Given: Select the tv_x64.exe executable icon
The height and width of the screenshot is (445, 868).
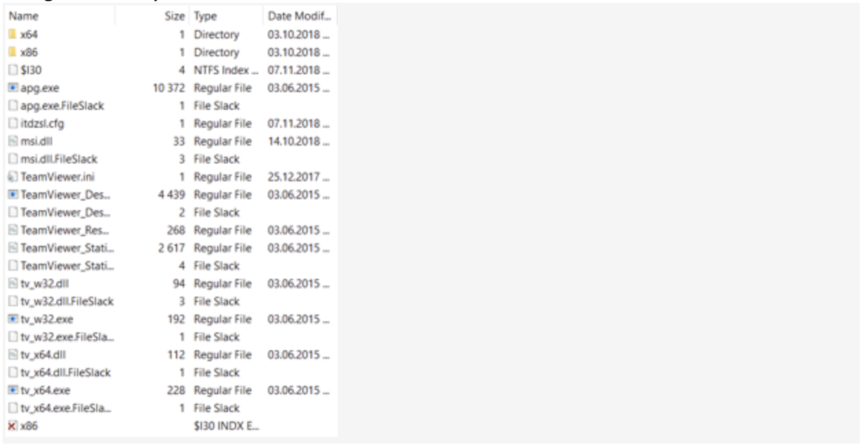Looking at the screenshot, I should (x=13, y=391).
